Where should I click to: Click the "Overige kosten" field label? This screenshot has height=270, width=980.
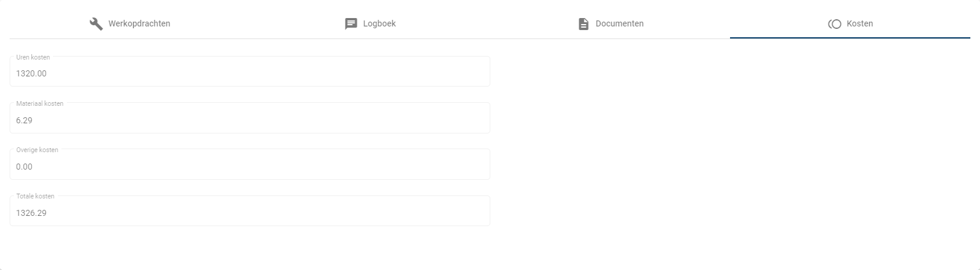click(x=37, y=150)
